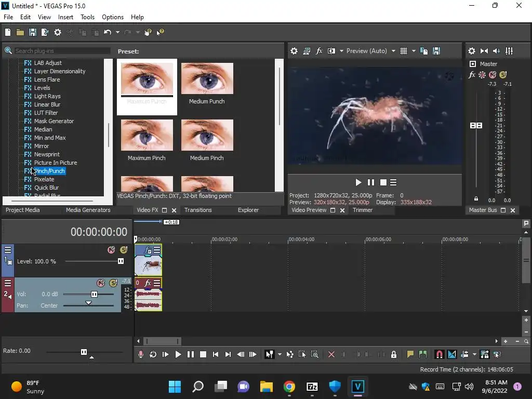Open audio track 2 hamburger menu

point(8,283)
